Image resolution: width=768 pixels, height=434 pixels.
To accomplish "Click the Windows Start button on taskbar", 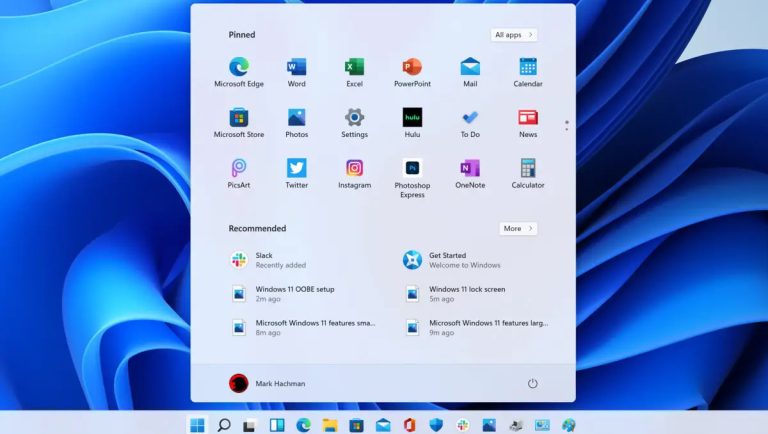I will [x=197, y=425].
